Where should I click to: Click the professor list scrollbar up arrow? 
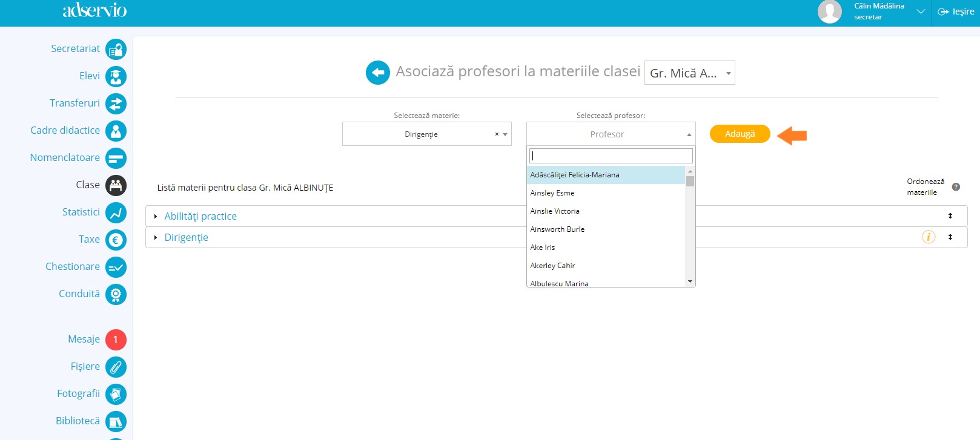690,171
